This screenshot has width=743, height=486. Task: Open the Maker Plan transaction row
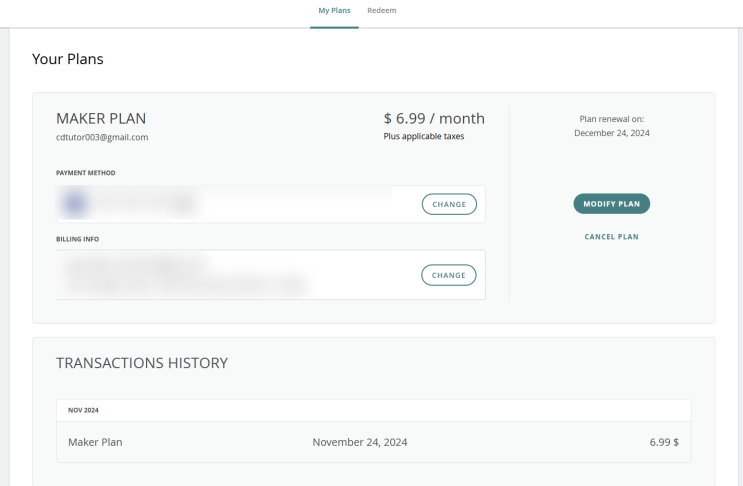(x=373, y=442)
